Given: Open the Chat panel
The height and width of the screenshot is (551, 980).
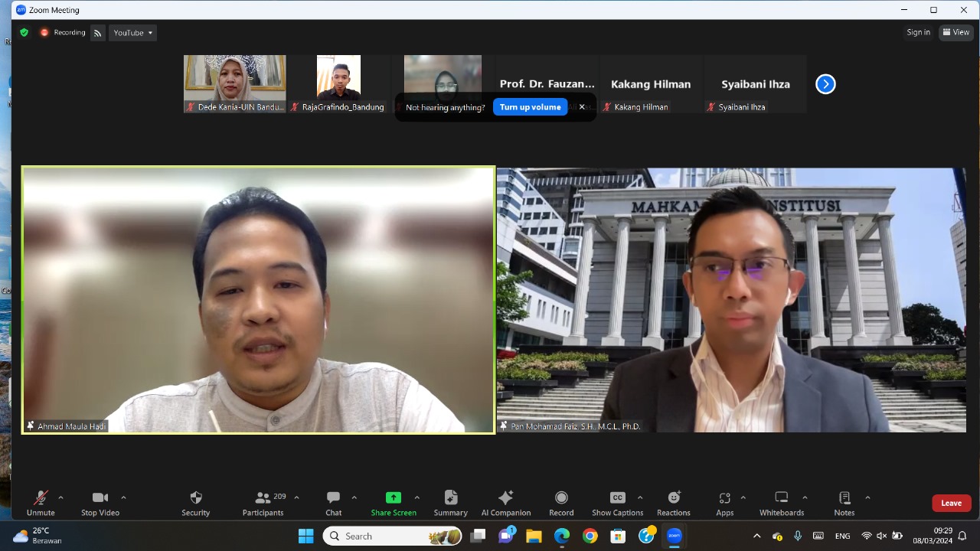Looking at the screenshot, I should [333, 498].
